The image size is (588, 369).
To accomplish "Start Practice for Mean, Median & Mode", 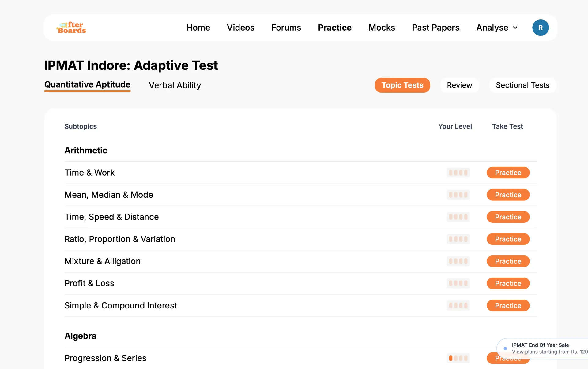I will click(508, 195).
